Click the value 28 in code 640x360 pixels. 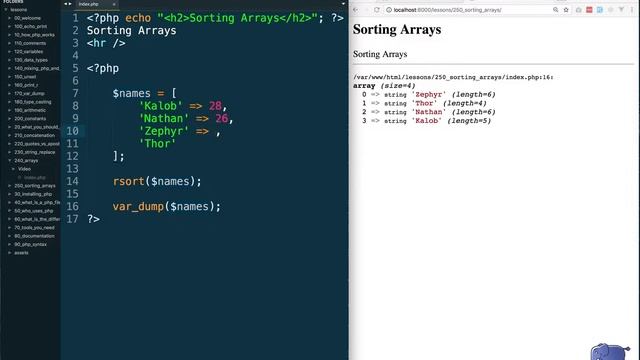(x=215, y=106)
